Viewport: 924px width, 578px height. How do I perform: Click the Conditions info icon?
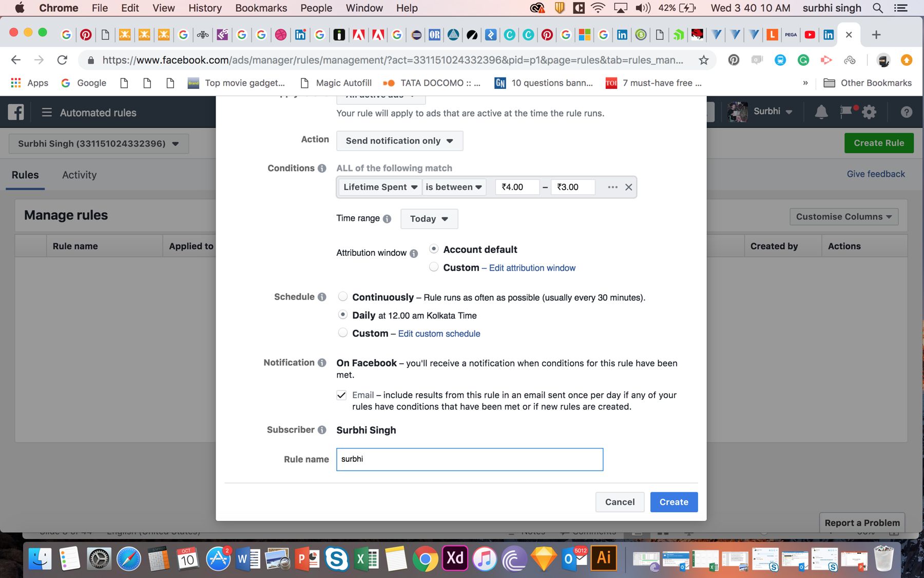click(322, 168)
